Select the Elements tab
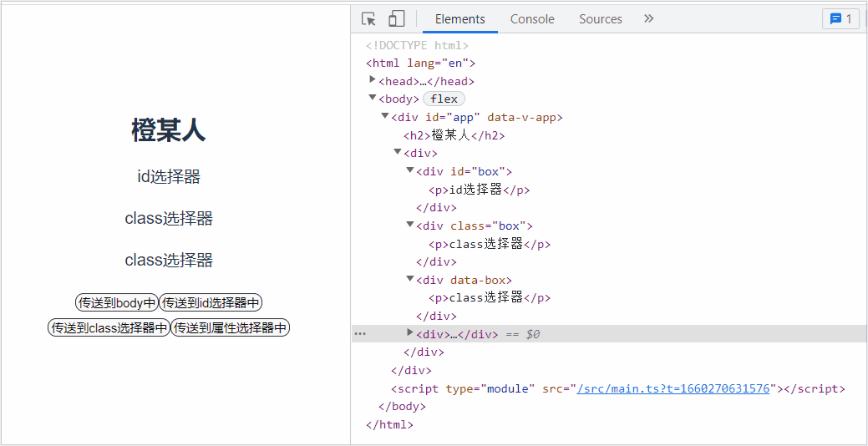Image resolution: width=868 pixels, height=446 pixels. click(459, 19)
